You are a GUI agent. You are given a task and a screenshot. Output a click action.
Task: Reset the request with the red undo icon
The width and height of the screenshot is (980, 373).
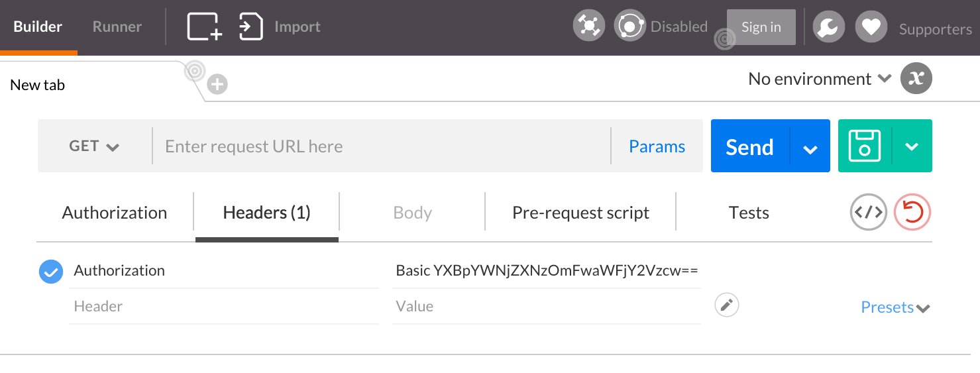[x=912, y=212]
